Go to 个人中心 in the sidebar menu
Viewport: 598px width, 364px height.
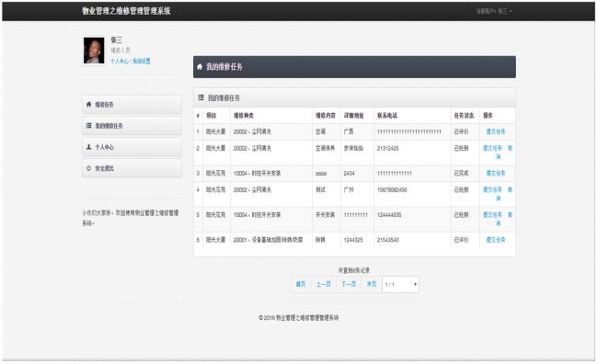click(132, 147)
